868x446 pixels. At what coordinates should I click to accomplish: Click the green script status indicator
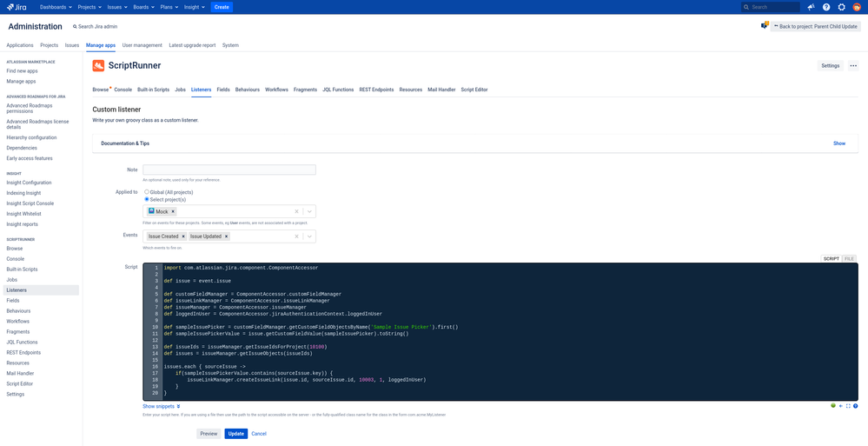(832, 405)
